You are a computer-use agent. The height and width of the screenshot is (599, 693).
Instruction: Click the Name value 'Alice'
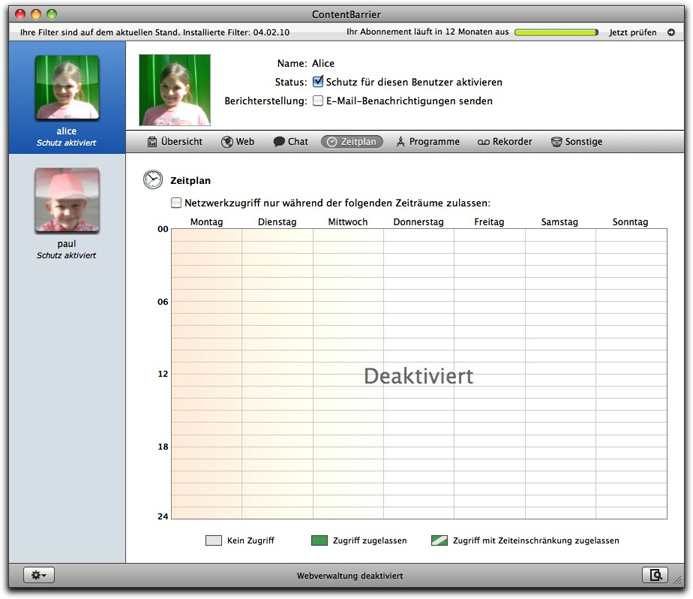pos(323,63)
